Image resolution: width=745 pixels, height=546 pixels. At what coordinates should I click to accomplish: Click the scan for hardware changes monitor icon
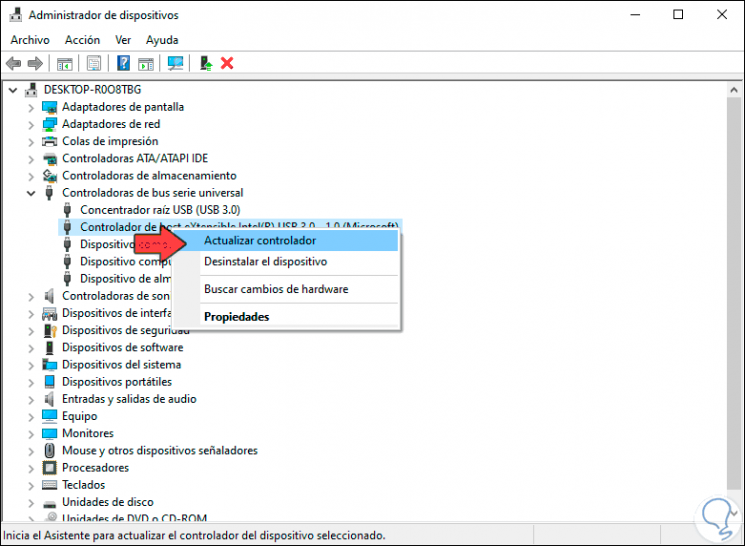click(x=175, y=63)
